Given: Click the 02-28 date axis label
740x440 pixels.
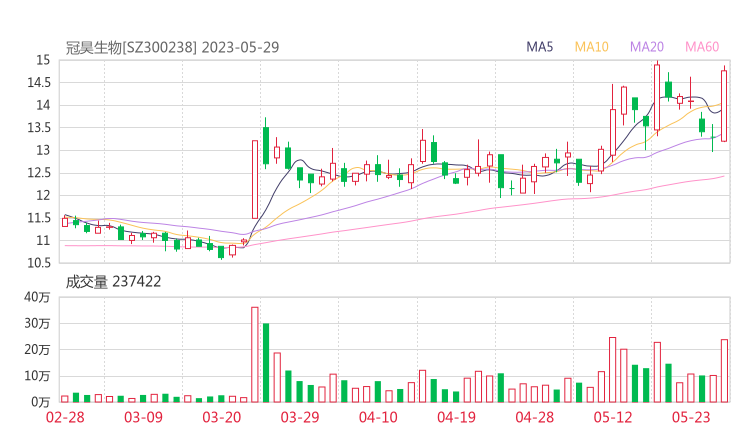Looking at the screenshot, I should pyautogui.click(x=65, y=417).
